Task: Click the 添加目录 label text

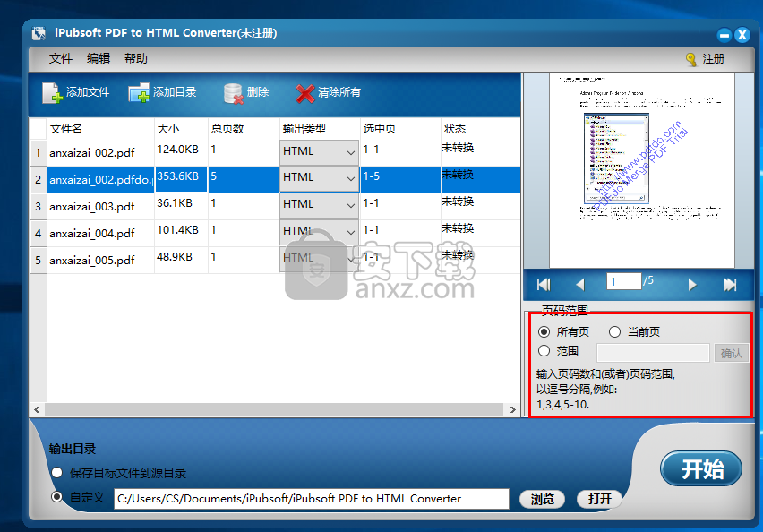Action: click(175, 92)
